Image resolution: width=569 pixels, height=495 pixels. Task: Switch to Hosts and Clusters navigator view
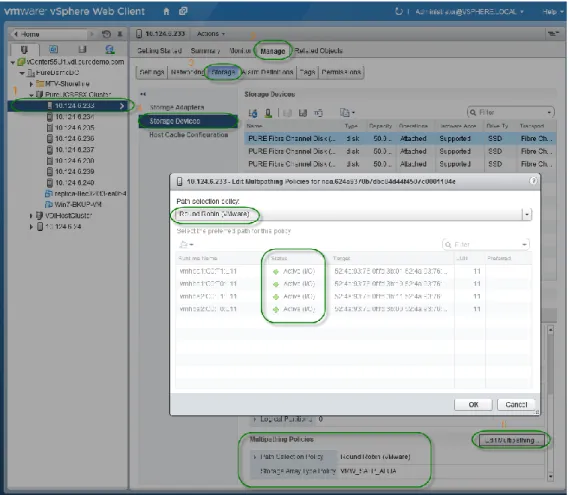pyautogui.click(x=24, y=49)
